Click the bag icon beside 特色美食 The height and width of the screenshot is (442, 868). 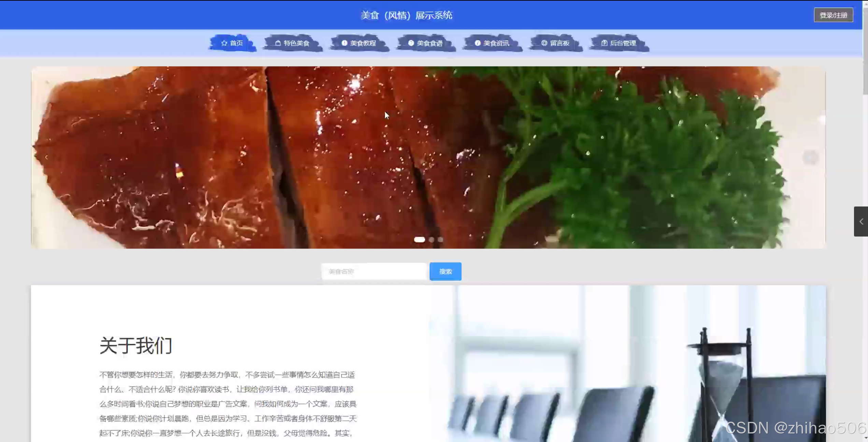[x=278, y=43]
